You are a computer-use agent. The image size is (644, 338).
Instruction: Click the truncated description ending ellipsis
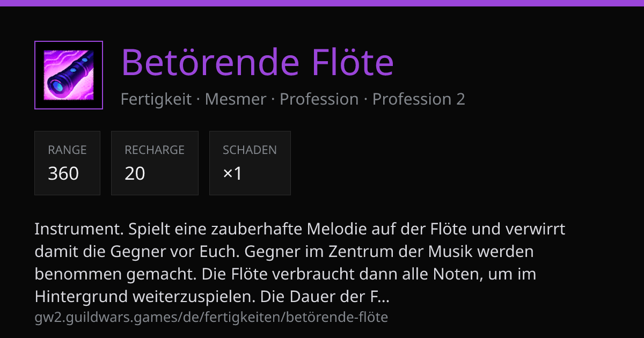click(x=384, y=297)
